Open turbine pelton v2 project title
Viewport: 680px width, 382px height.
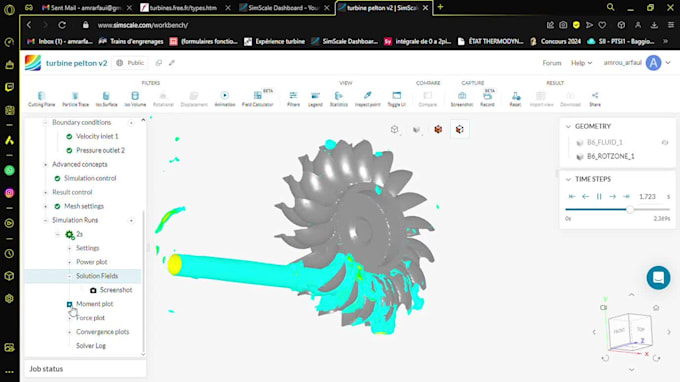(76, 63)
